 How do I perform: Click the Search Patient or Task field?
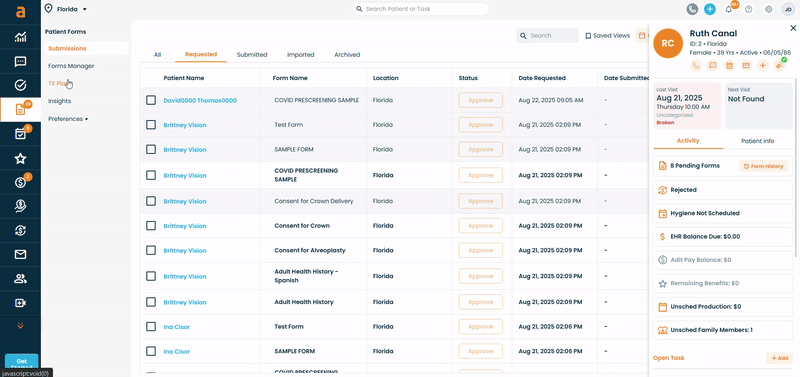[421, 9]
